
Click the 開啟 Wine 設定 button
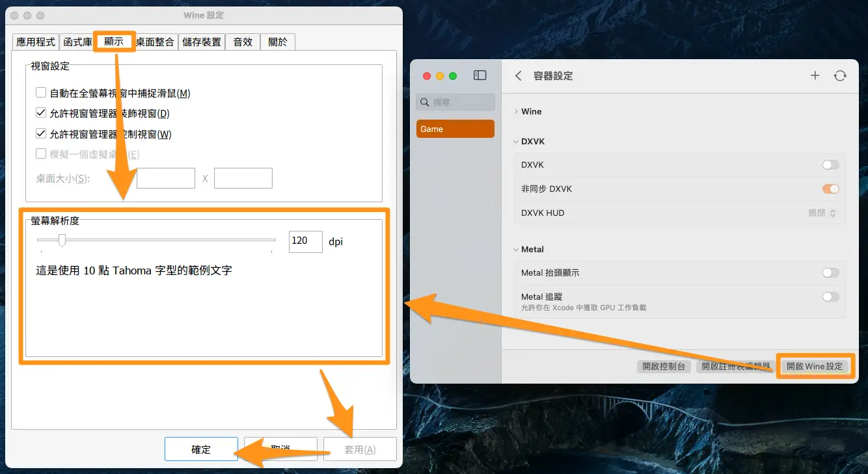(x=815, y=367)
